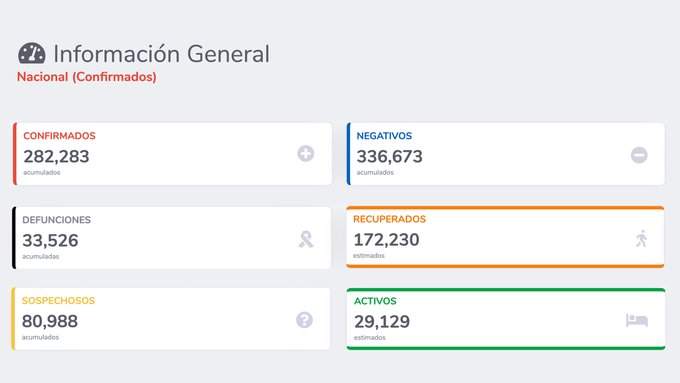Click the 29,129 active cases number
The height and width of the screenshot is (383, 680).
(382, 322)
